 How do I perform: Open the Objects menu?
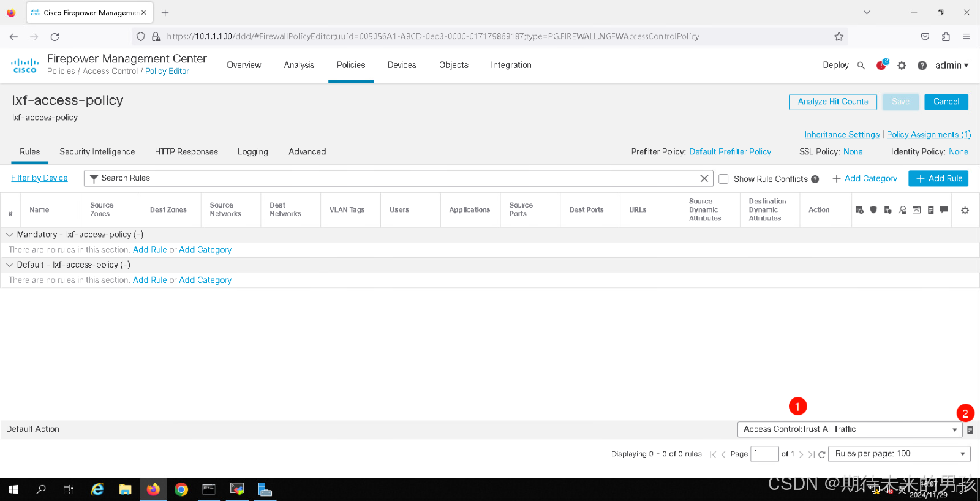coord(453,65)
